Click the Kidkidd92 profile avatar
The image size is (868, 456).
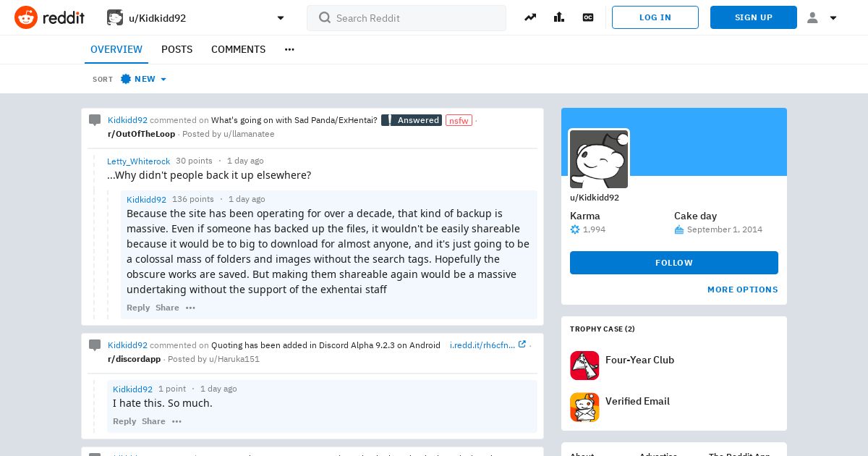(x=599, y=159)
